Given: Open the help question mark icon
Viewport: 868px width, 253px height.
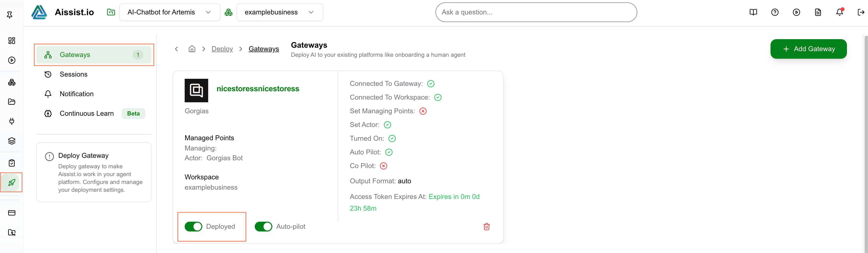Looking at the screenshot, I should click(775, 12).
